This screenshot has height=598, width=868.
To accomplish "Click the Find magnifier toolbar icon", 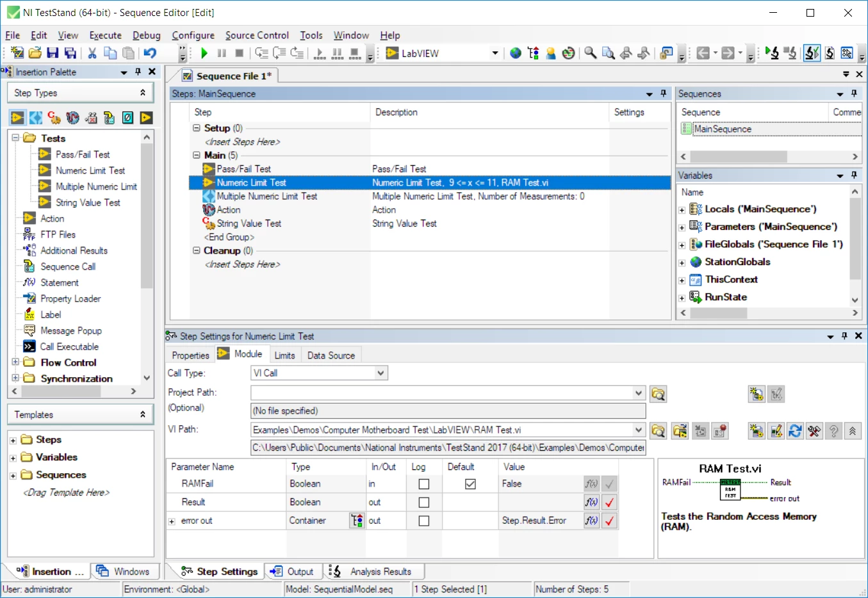I will (591, 53).
